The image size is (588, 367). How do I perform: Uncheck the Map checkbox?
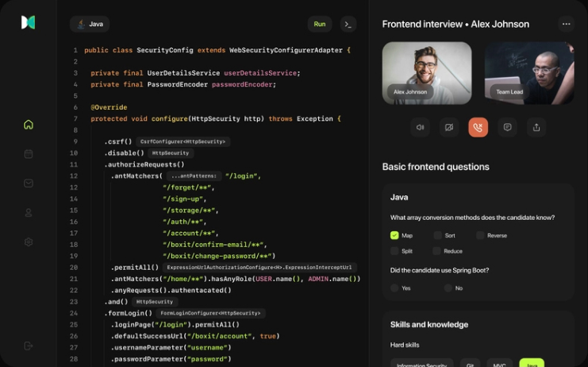coord(394,235)
